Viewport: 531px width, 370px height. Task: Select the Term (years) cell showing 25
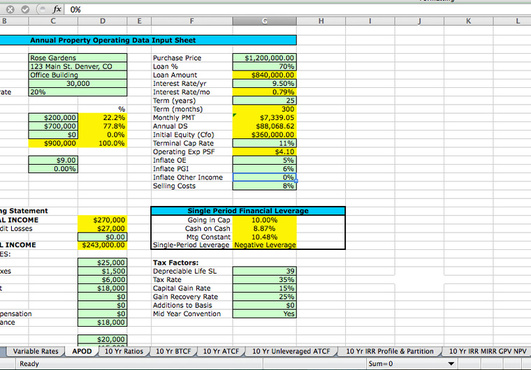pyautogui.click(x=264, y=101)
